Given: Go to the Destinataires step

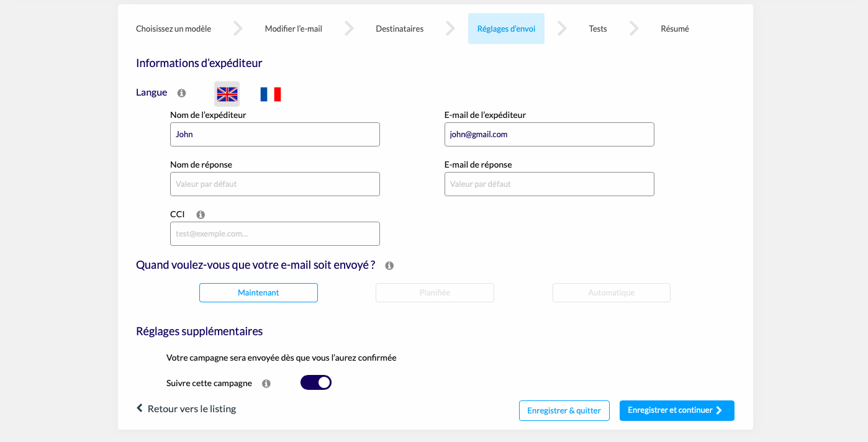Looking at the screenshot, I should tap(400, 29).
